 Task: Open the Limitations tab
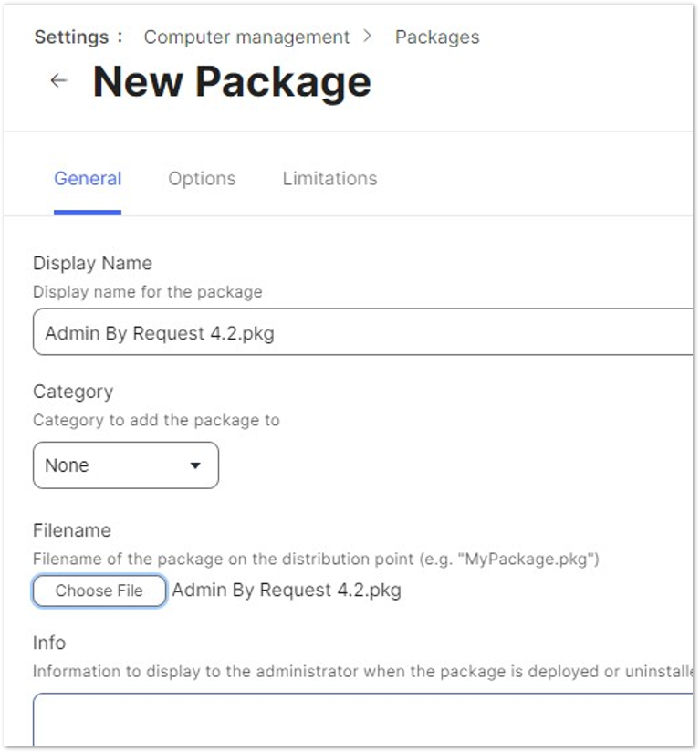tap(329, 179)
